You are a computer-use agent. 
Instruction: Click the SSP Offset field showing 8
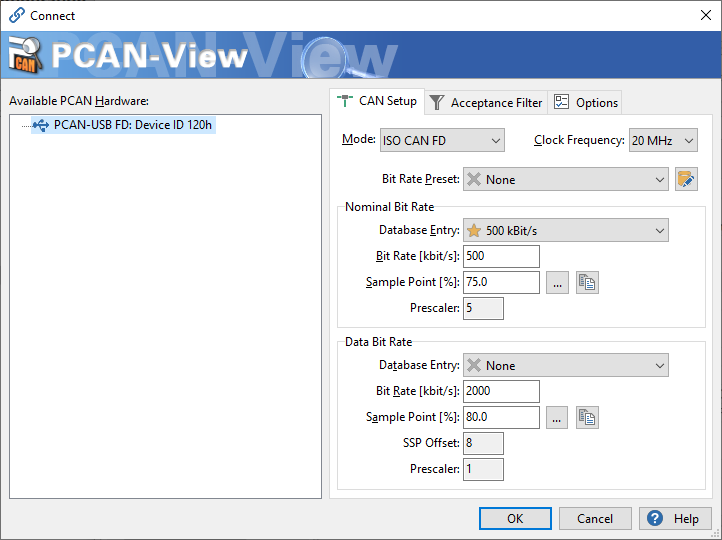click(483, 443)
